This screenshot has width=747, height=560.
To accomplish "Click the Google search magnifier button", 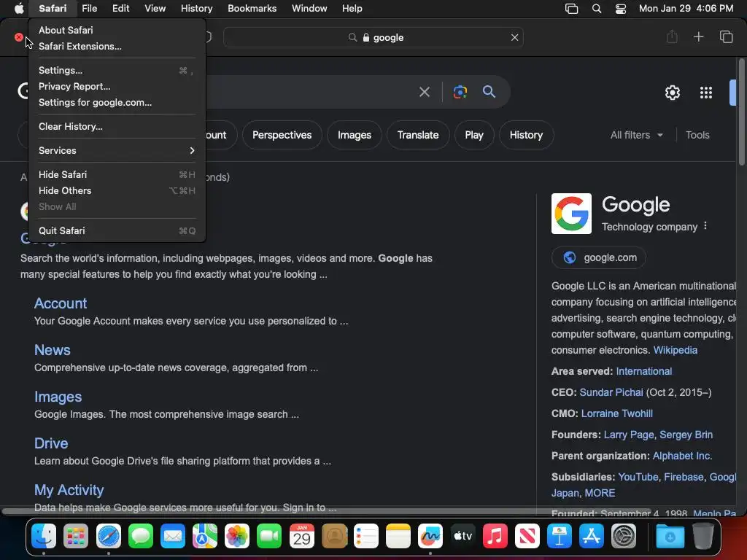I will (x=489, y=91).
